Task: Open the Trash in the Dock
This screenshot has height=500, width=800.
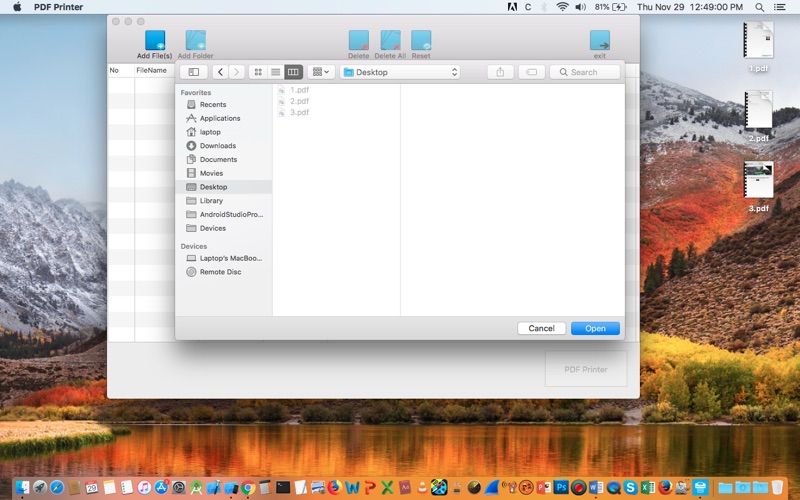Action: 777,487
